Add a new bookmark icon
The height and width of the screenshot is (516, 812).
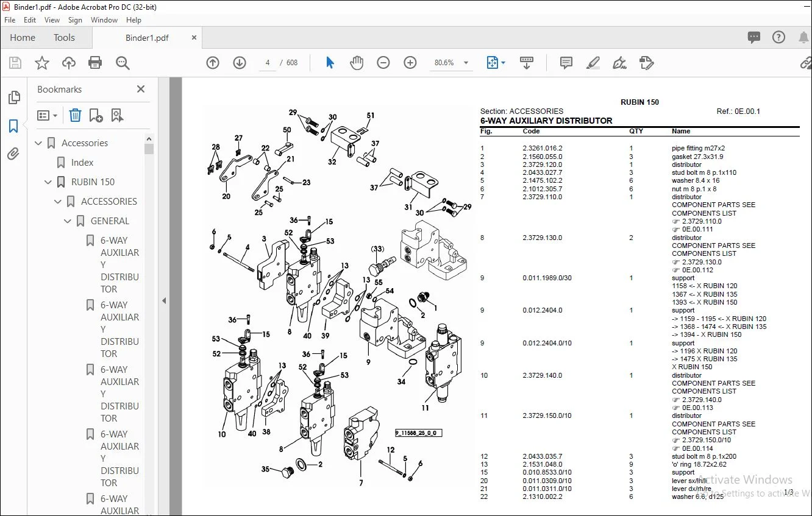coord(96,115)
